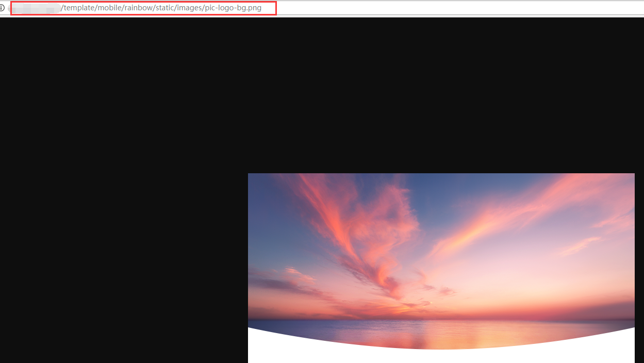Click the black background above the image
Image resolution: width=644 pixels, height=363 pixels.
tap(361, 93)
